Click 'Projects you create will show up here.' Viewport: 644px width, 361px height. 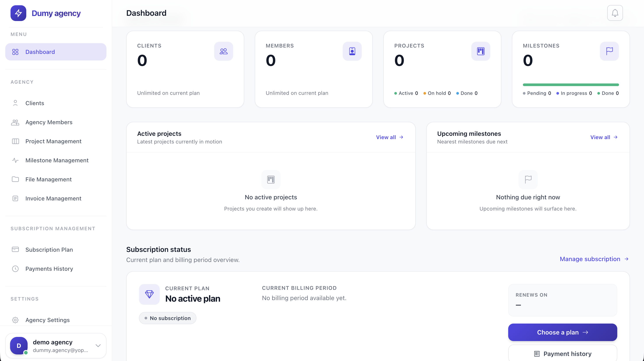tap(271, 209)
